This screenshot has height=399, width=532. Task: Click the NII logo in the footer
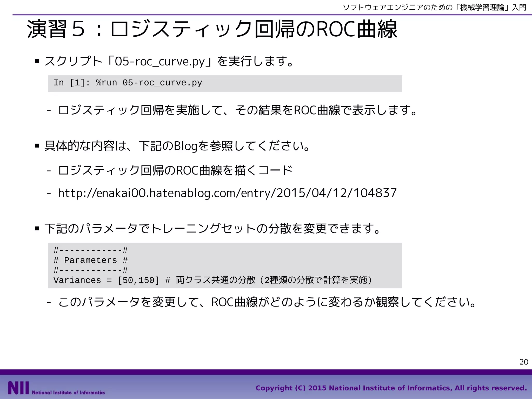56,388
